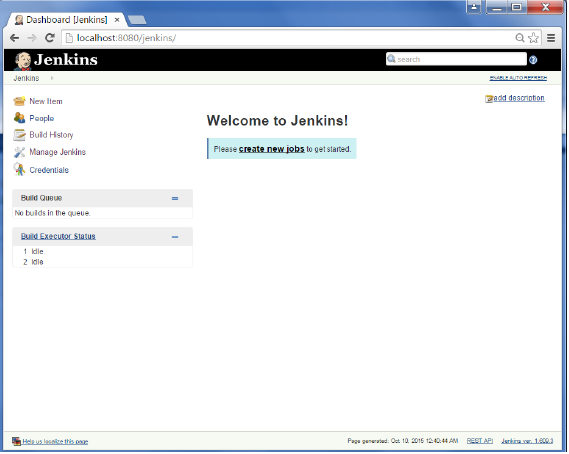Click the People sidebar icon
Image resolution: width=569 pixels, height=454 pixels.
coord(19,118)
